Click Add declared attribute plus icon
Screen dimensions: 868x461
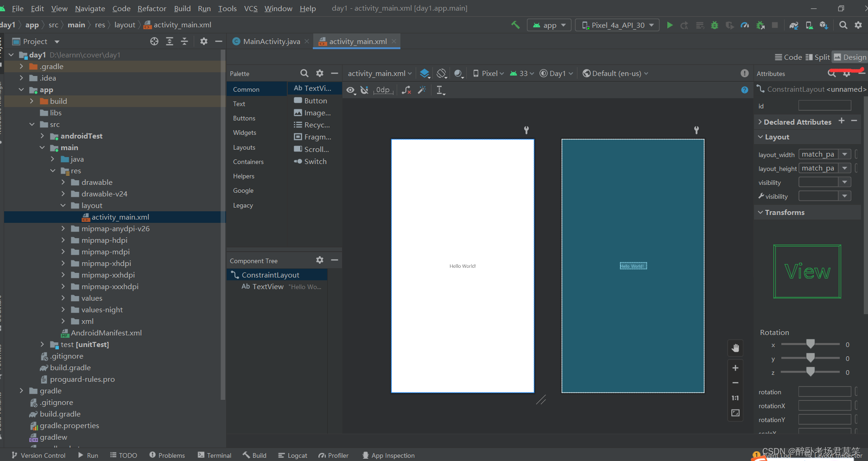pos(842,121)
